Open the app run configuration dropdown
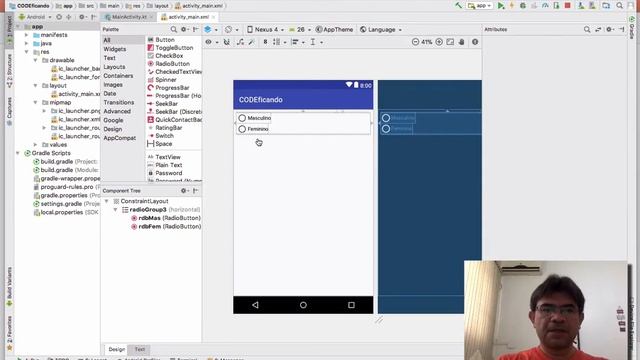 click(480, 6)
